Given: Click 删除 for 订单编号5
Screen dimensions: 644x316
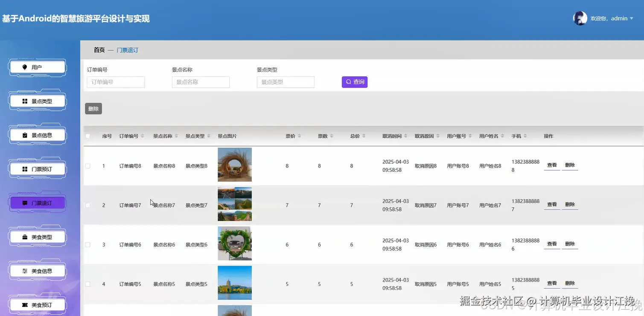Looking at the screenshot, I should [570, 284].
